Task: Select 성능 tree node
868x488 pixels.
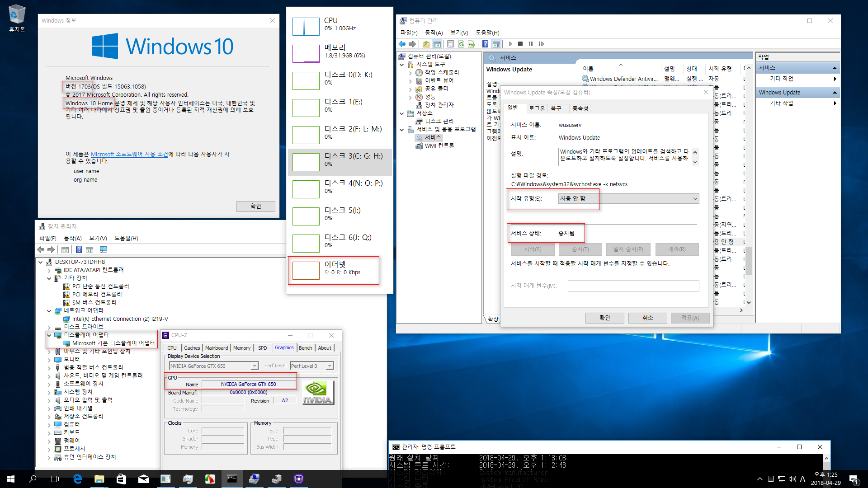Action: pyautogui.click(x=430, y=97)
